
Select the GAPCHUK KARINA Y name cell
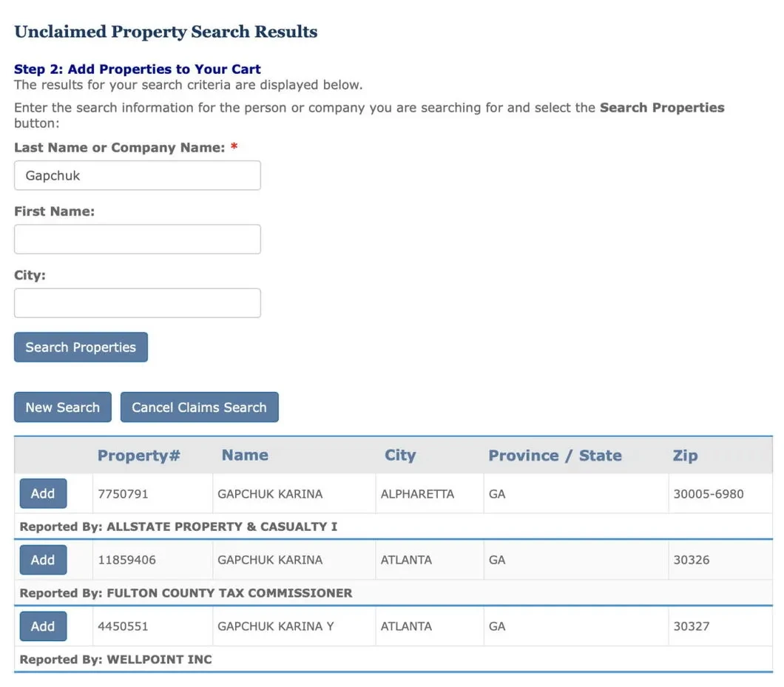[276, 626]
